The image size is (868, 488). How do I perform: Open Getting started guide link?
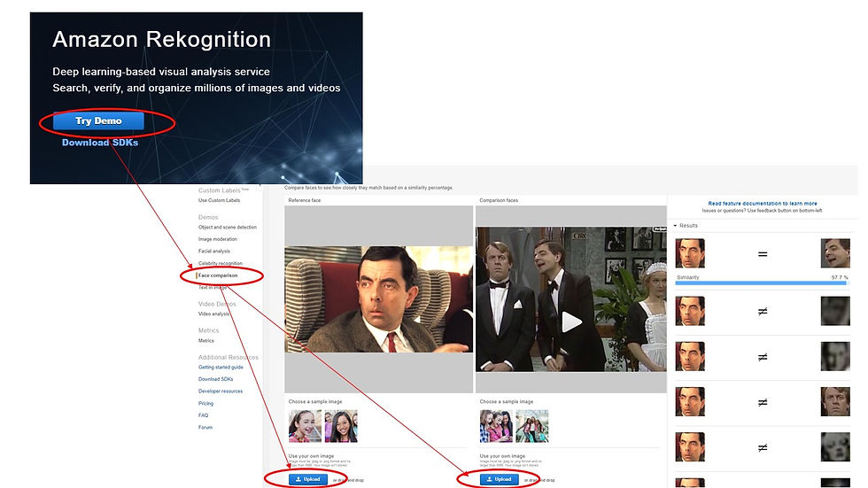coord(221,368)
